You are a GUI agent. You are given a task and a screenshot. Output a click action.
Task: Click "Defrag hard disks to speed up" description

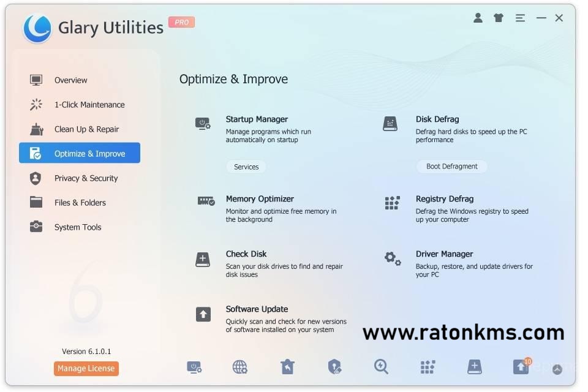point(471,136)
